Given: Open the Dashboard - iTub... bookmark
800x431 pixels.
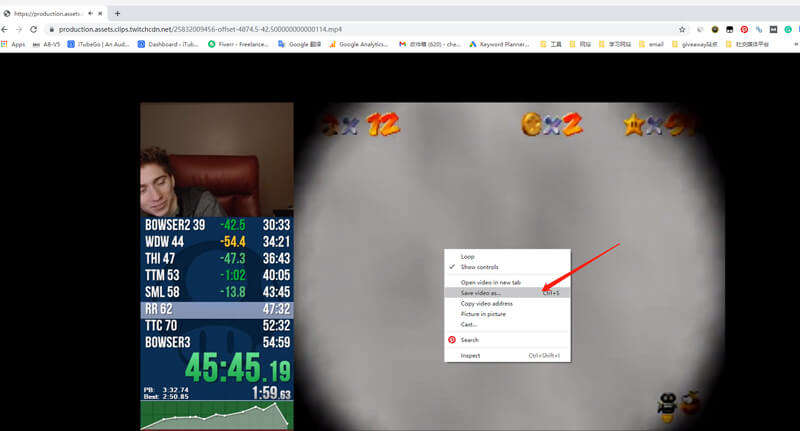Looking at the screenshot, I should coord(168,44).
